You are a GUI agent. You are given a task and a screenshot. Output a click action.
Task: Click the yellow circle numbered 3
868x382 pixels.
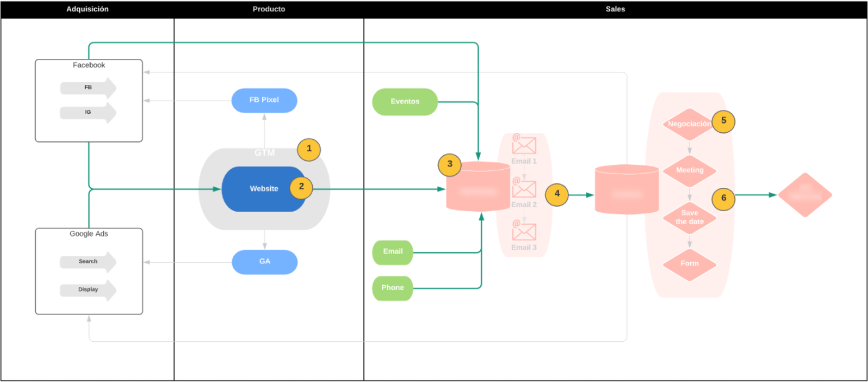pos(450,165)
